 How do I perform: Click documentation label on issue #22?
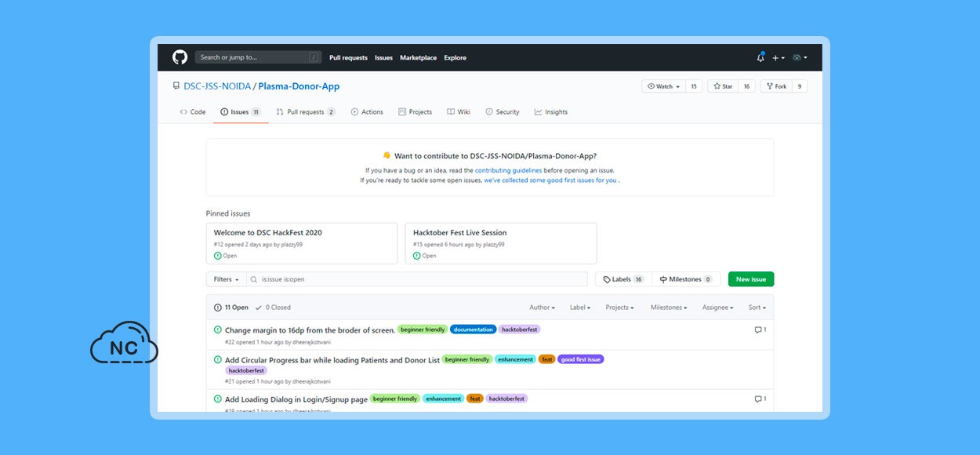tap(474, 329)
